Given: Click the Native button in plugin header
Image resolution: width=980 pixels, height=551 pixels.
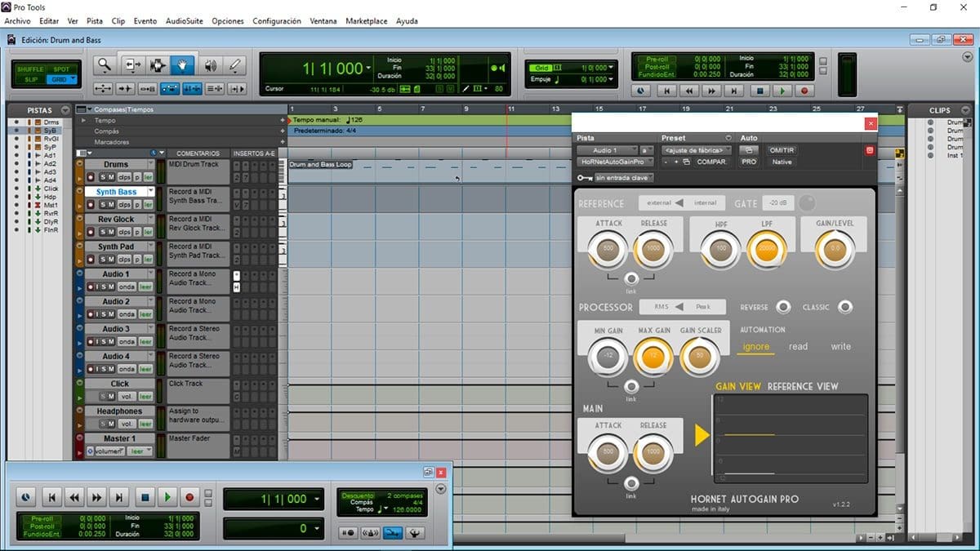Looking at the screenshot, I should click(x=782, y=162).
